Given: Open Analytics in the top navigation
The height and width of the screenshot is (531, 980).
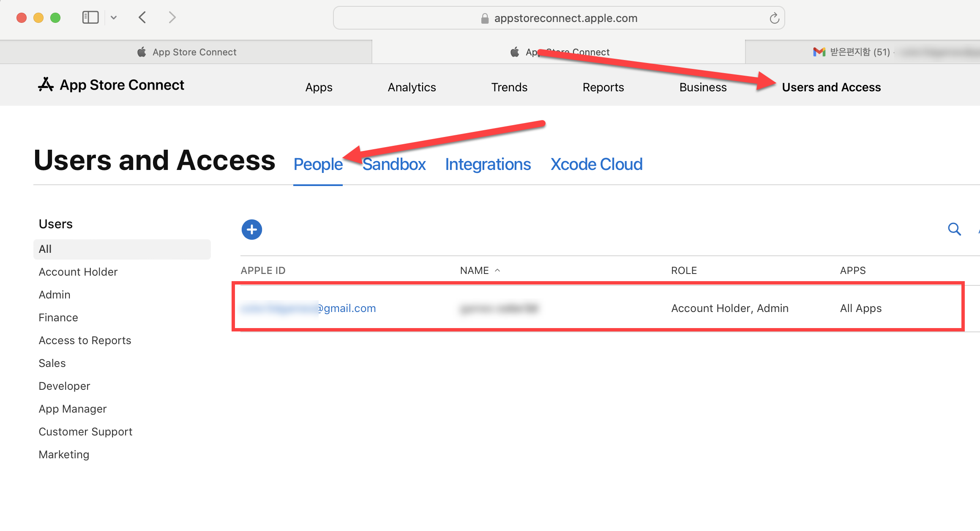Looking at the screenshot, I should tap(412, 87).
